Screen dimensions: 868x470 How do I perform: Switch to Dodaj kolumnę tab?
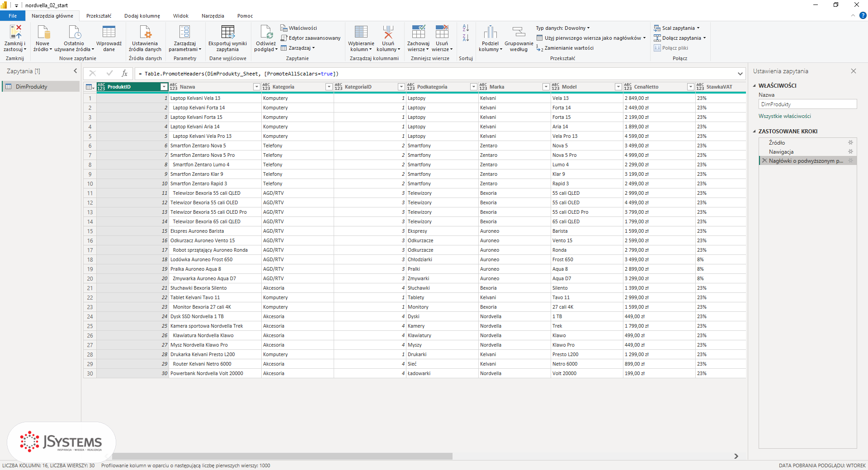[x=142, y=16]
